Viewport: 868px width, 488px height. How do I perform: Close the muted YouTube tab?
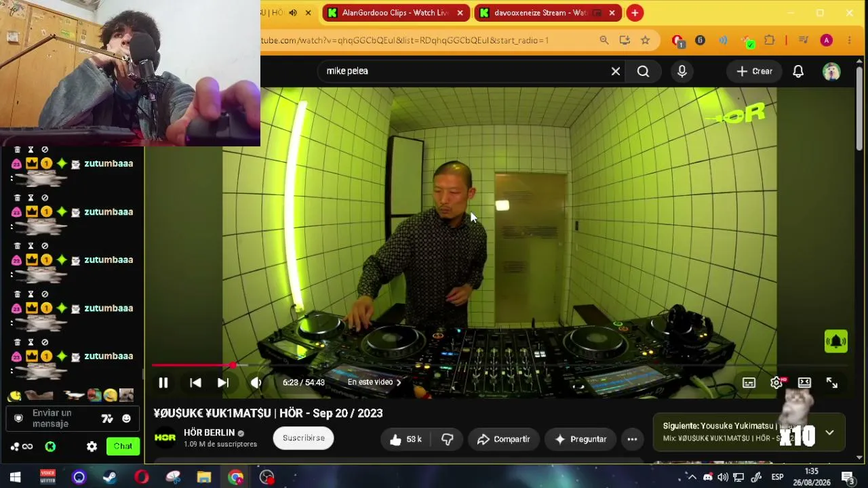(x=308, y=13)
